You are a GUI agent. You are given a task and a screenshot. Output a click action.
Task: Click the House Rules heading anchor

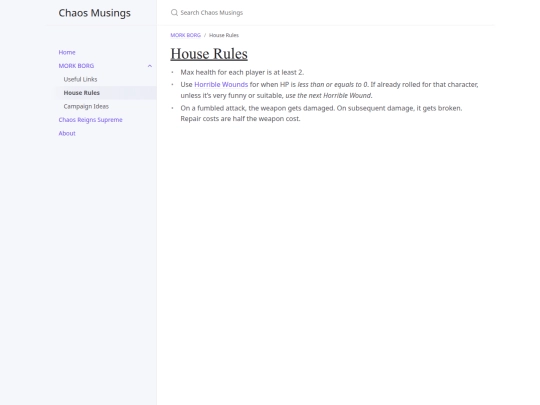coord(209,54)
